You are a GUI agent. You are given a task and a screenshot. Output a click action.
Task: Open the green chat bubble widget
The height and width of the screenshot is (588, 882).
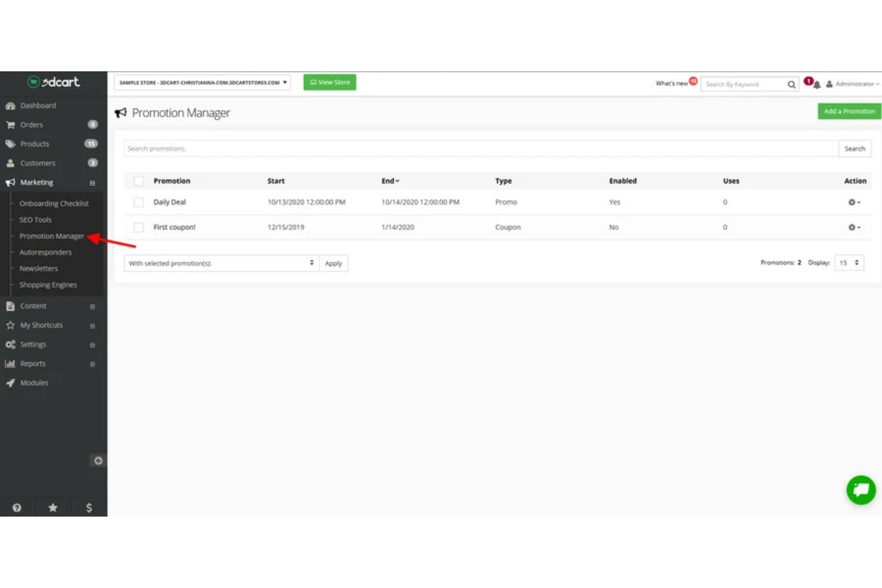coord(861,490)
